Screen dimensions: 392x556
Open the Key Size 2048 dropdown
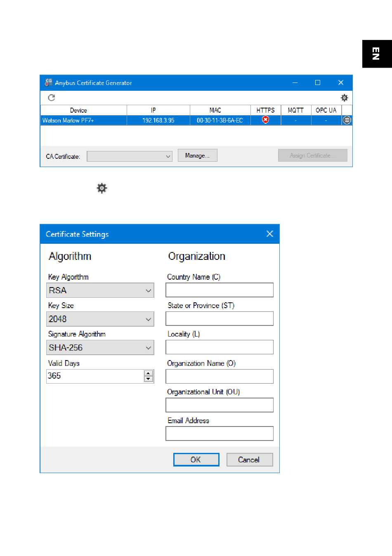pyautogui.click(x=100, y=319)
